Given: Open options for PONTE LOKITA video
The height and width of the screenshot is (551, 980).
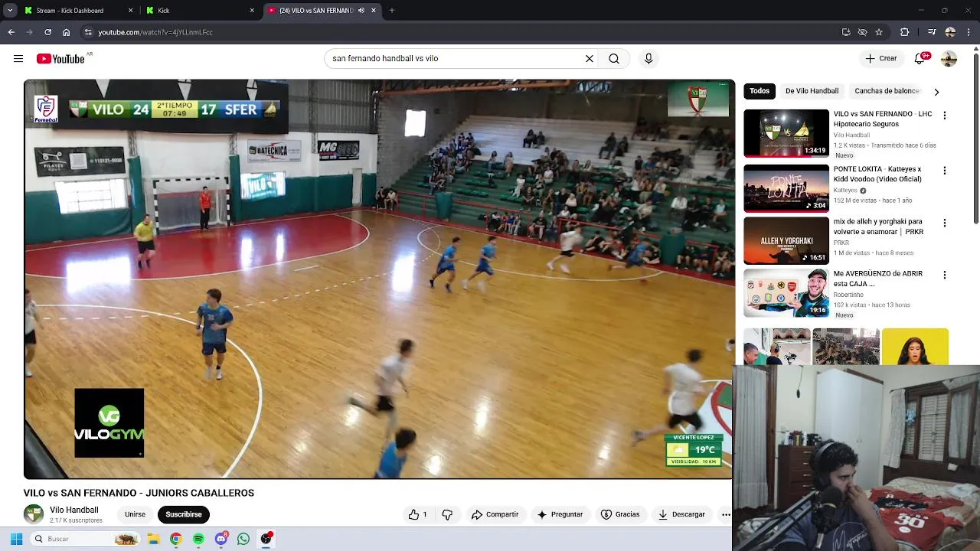Looking at the screenshot, I should tap(944, 171).
